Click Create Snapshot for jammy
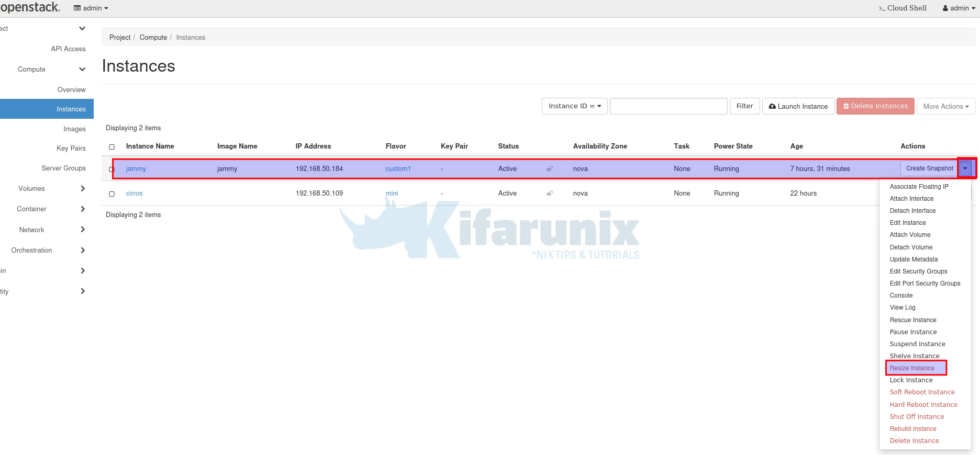980x455 pixels. (x=929, y=168)
